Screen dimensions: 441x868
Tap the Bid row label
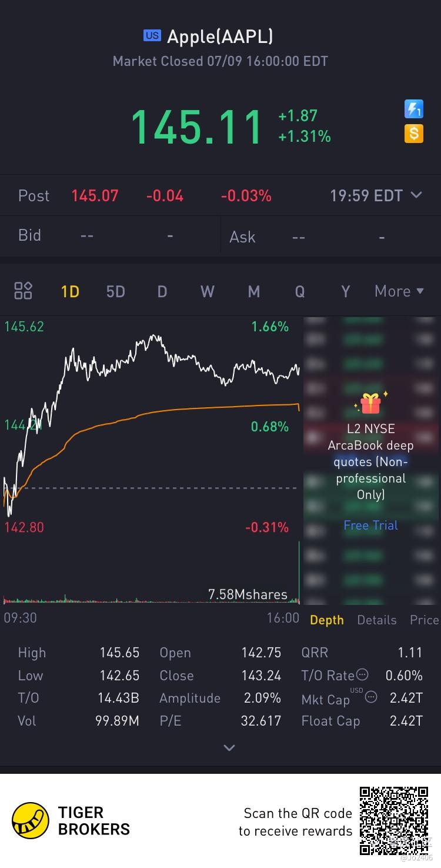click(x=29, y=235)
